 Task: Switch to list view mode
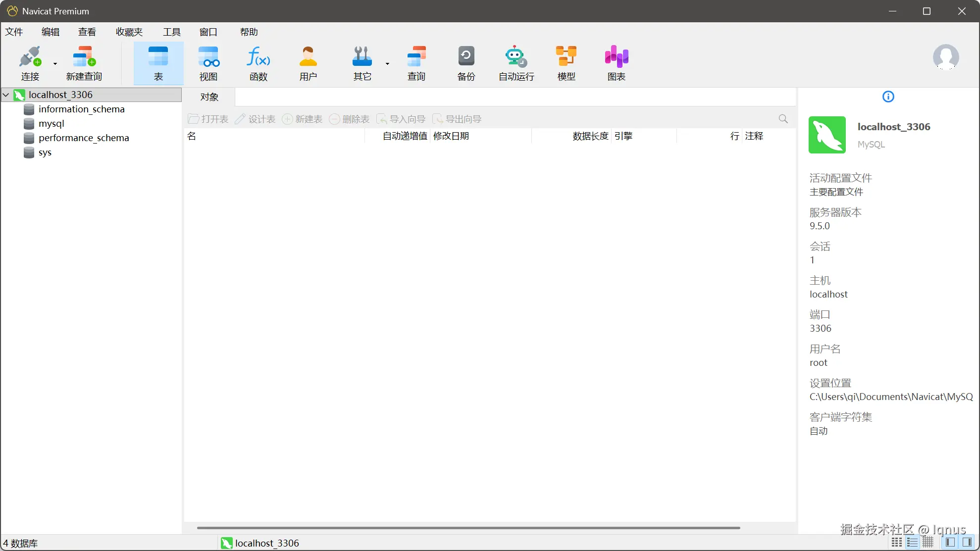pos(912,542)
